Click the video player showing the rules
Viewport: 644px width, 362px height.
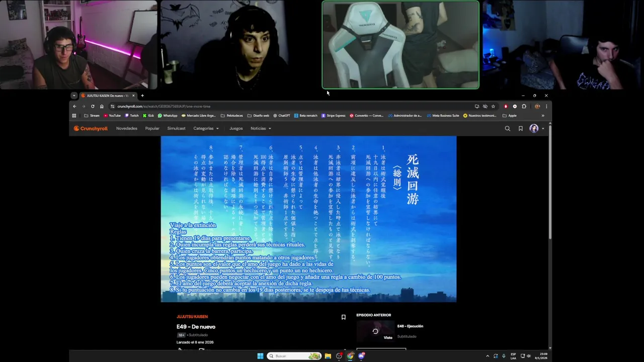(308, 219)
